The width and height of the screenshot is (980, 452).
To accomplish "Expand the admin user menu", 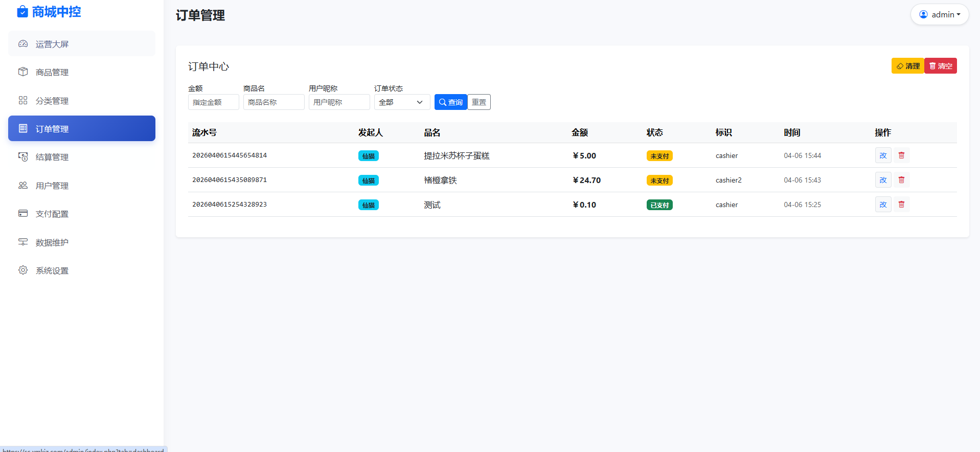I will [x=939, y=14].
